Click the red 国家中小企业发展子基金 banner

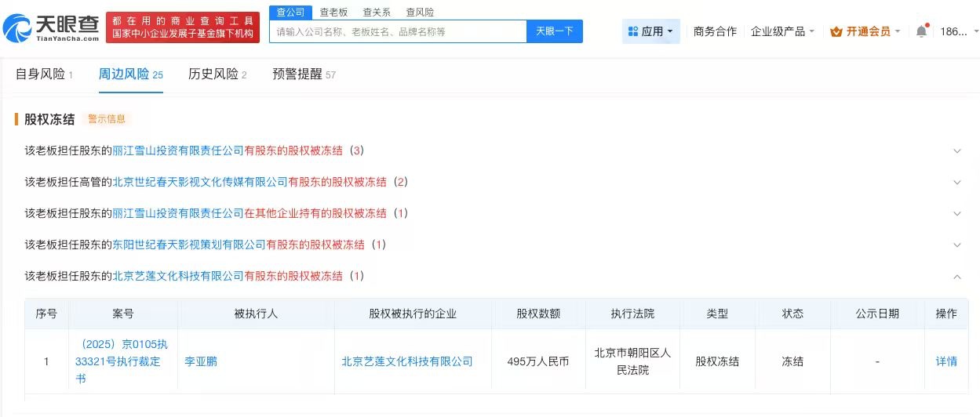click(183, 27)
